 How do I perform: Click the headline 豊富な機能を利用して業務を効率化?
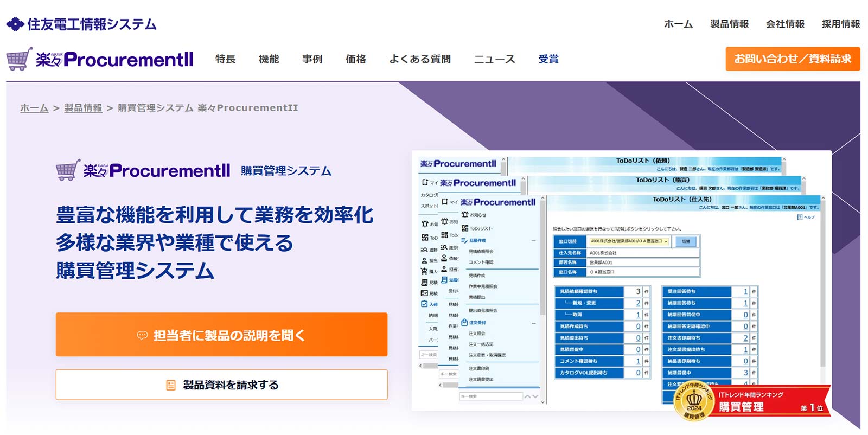[214, 215]
